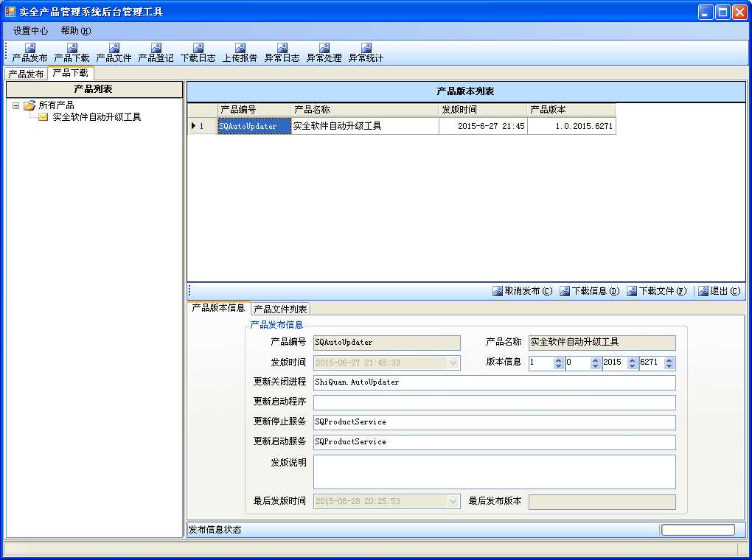
Task: Click the 更新停止服务 input field
Action: click(x=495, y=422)
